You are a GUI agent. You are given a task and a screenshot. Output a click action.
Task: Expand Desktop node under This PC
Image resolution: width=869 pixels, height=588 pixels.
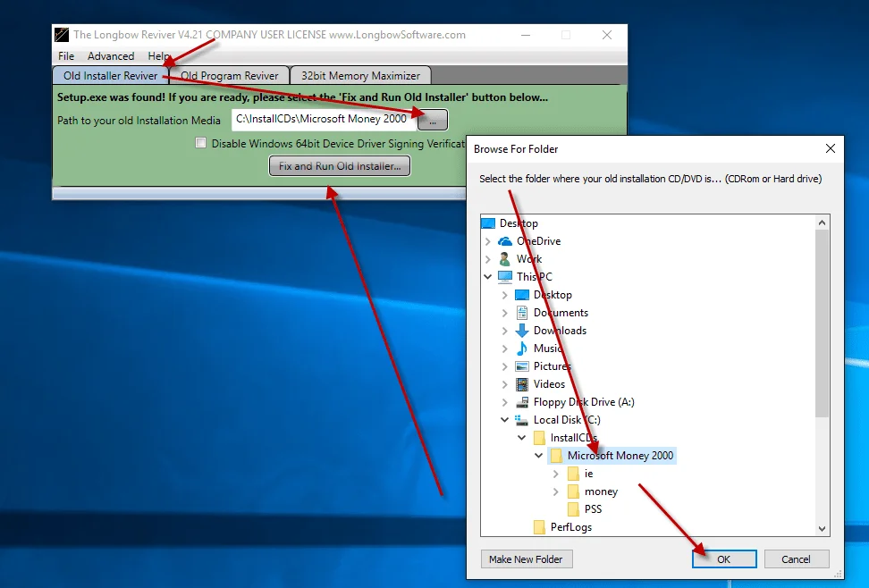[505, 295]
